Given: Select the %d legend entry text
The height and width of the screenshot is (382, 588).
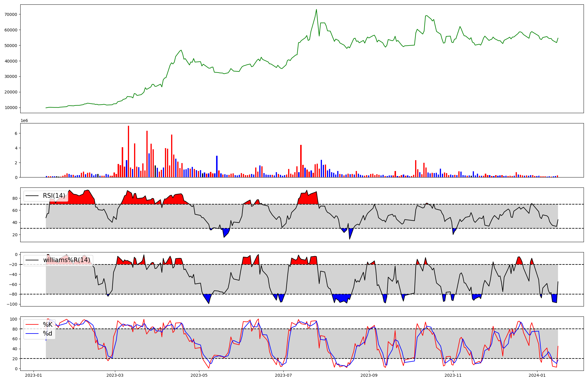Looking at the screenshot, I should click(48, 334).
